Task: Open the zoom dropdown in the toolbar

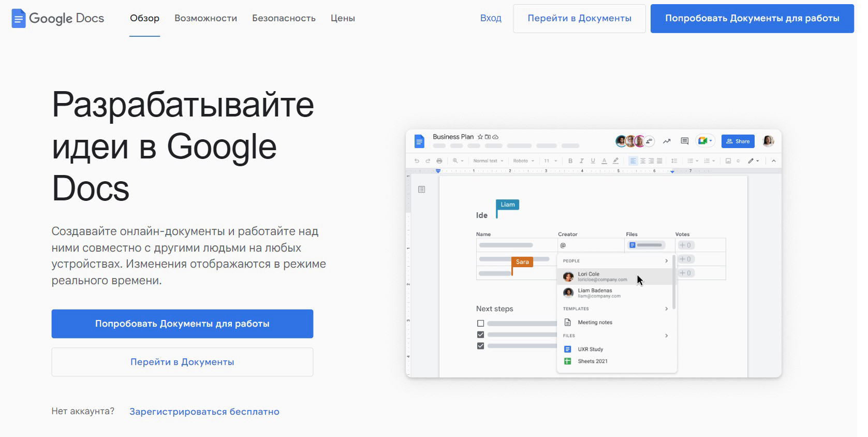Action: pos(458,161)
